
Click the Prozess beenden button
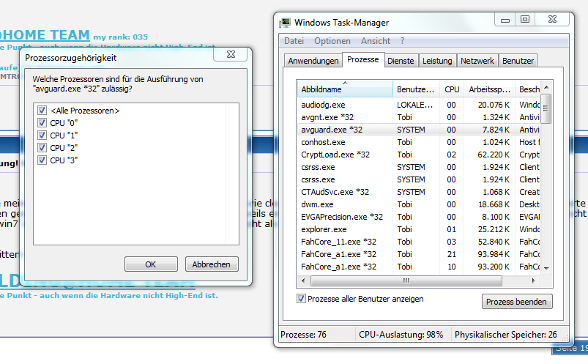[x=516, y=302]
